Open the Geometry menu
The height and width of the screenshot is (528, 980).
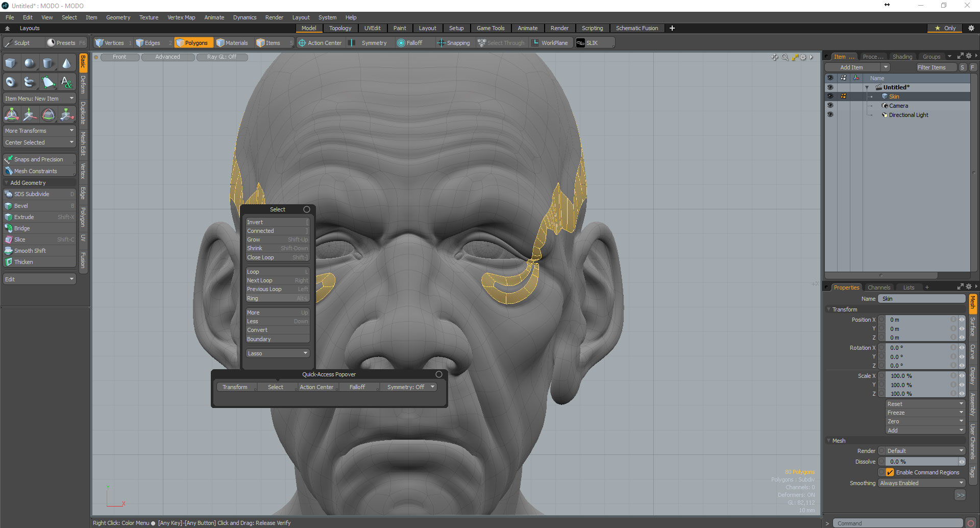coord(118,17)
